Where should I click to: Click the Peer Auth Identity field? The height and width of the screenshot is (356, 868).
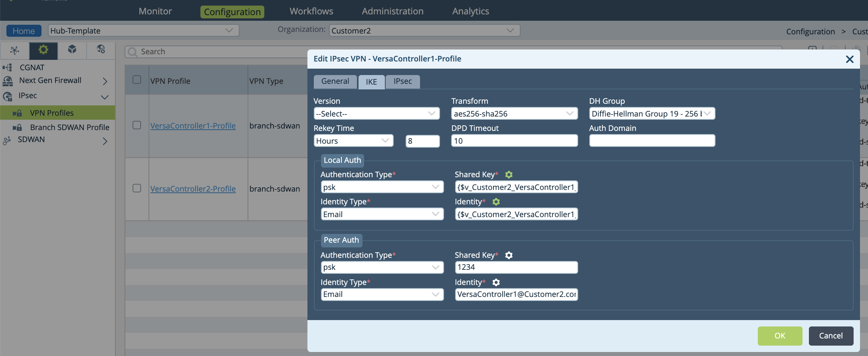[516, 294]
